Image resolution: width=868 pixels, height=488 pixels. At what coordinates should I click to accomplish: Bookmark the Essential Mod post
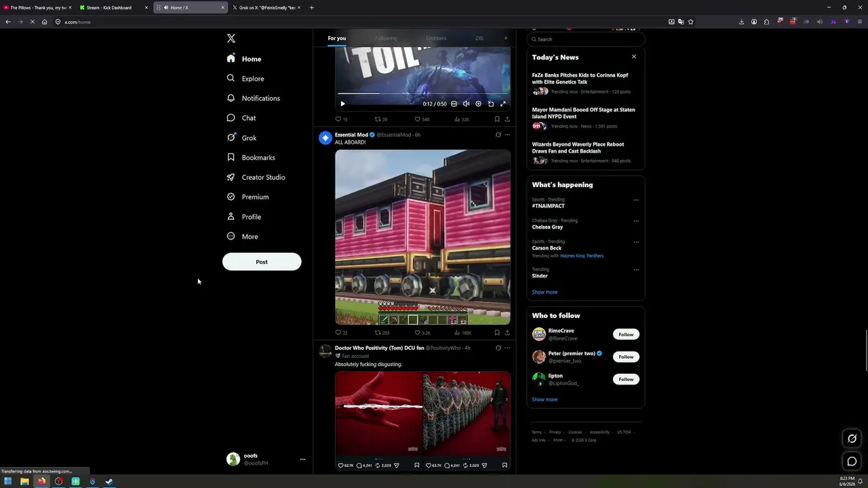[497, 333]
